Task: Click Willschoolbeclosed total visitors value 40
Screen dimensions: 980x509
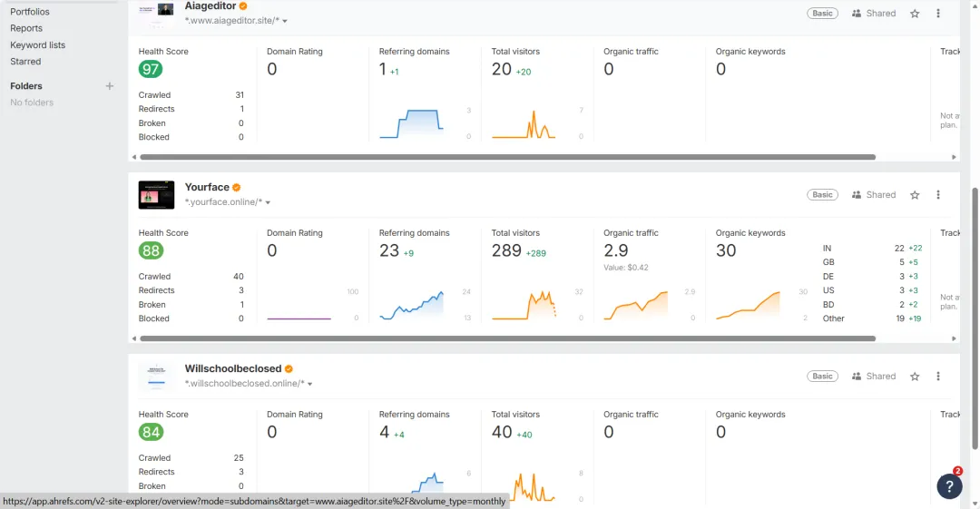Action: [501, 432]
